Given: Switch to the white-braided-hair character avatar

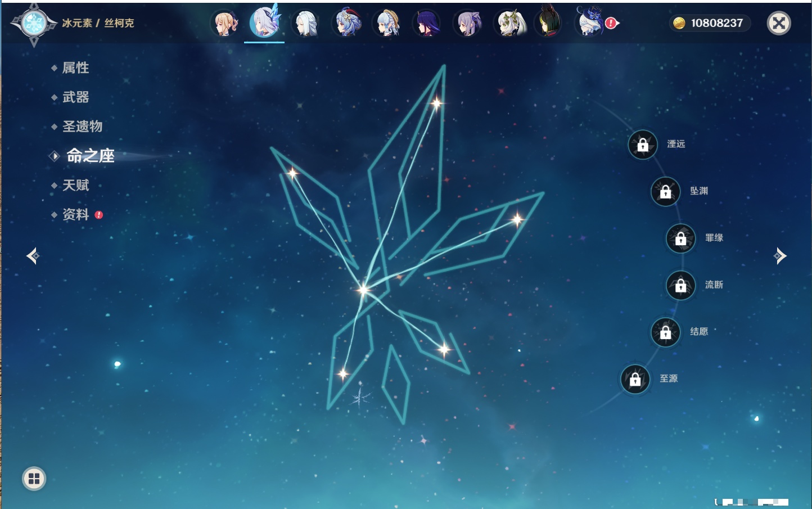Looking at the screenshot, I should pyautogui.click(x=305, y=23).
